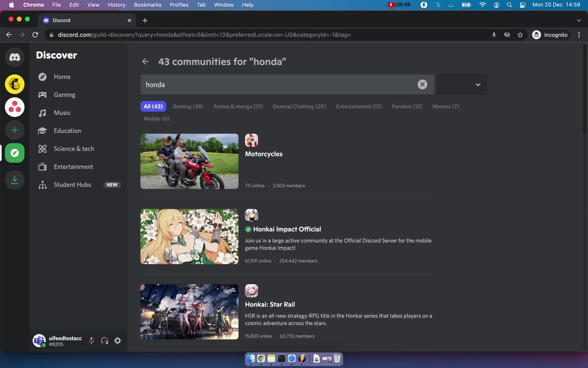The height and width of the screenshot is (368, 588).
Task: Click the Wi-Fi icon in menu bar
Action: point(482,5)
